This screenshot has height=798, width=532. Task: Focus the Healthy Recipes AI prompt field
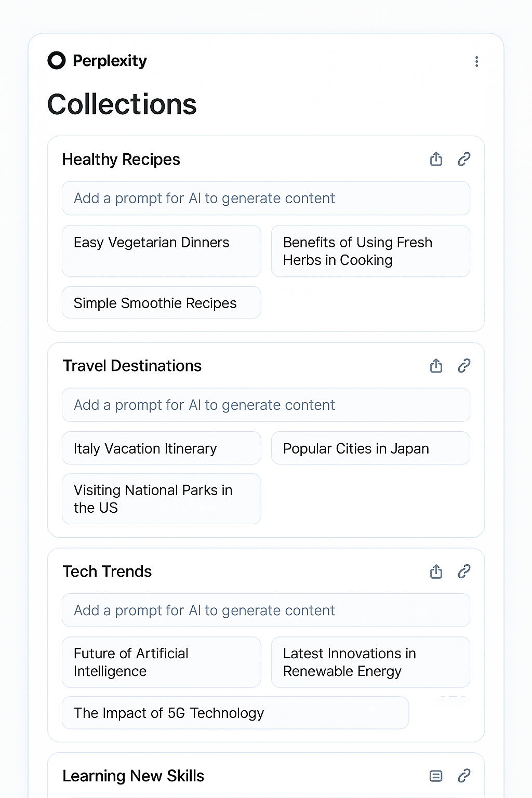click(266, 198)
